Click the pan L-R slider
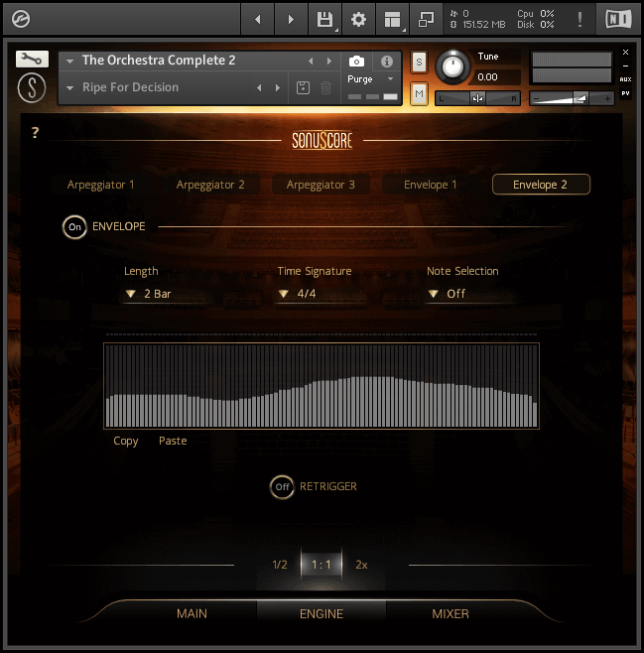The height and width of the screenshot is (653, 644). tap(477, 98)
